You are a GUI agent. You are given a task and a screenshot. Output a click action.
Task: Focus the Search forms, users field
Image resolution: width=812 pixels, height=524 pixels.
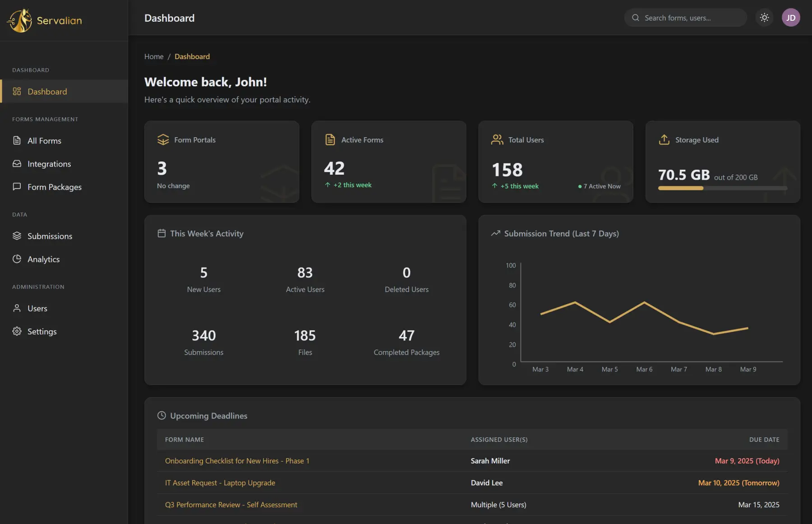pos(691,18)
